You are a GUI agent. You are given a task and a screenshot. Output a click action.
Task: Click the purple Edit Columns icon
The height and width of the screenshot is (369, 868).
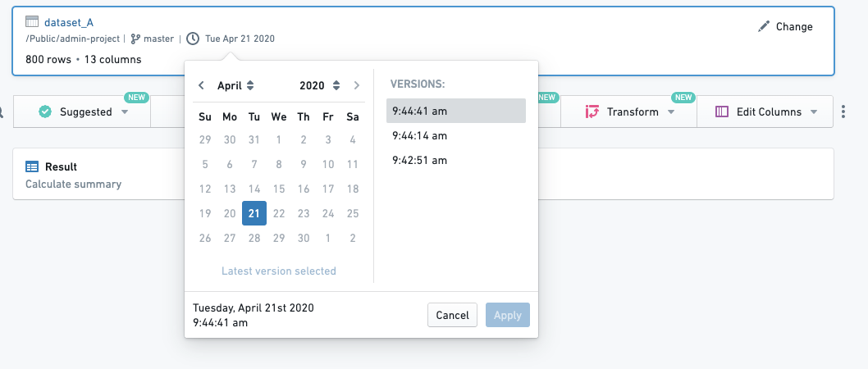tap(722, 112)
